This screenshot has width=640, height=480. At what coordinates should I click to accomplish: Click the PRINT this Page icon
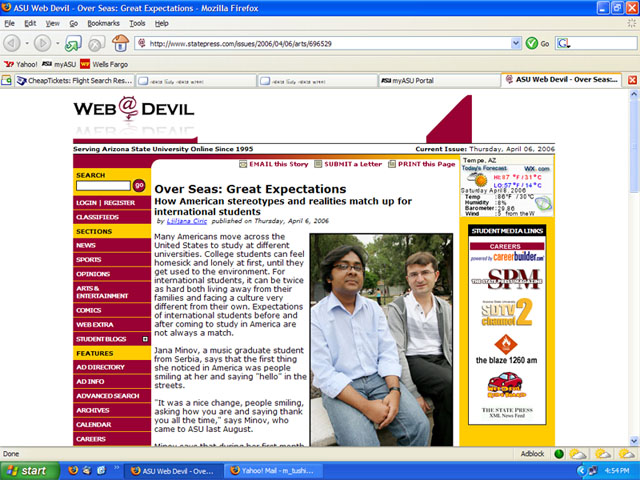coord(392,164)
